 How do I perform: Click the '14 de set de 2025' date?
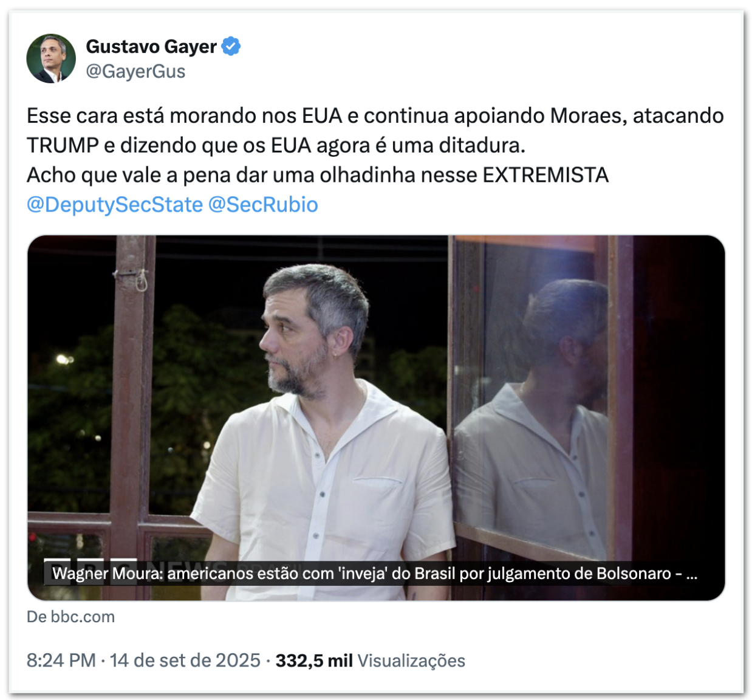pyautogui.click(x=185, y=661)
